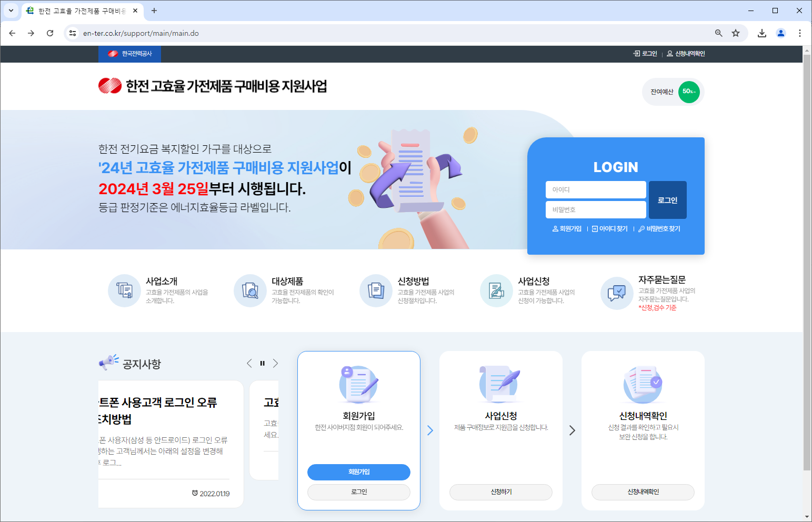Click the 아이디 찾기 link
Screen dimensions: 812x522
coord(610,229)
